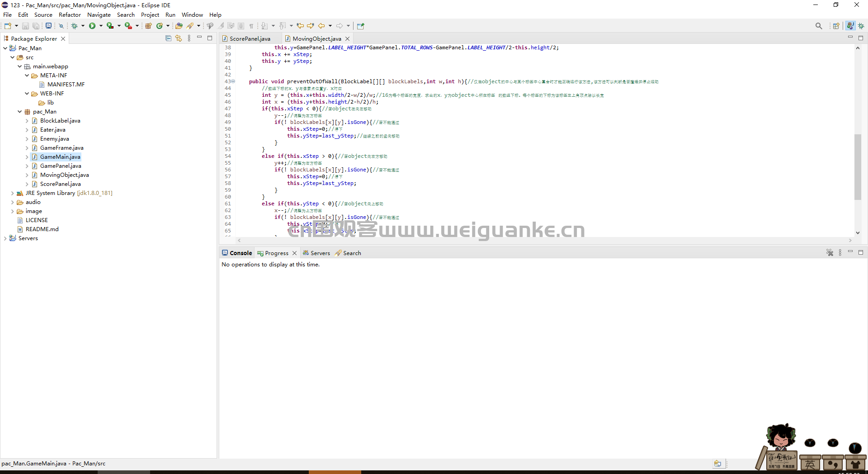
Task: Select README.md file
Action: pos(42,229)
